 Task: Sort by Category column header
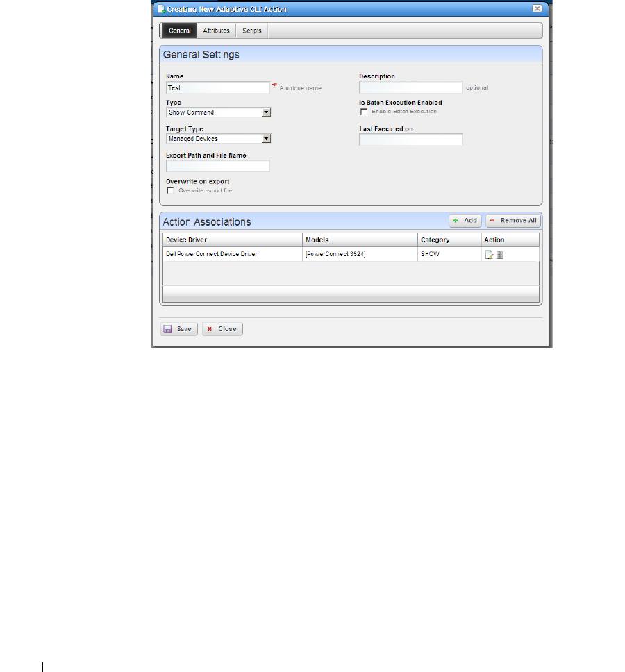click(x=449, y=240)
